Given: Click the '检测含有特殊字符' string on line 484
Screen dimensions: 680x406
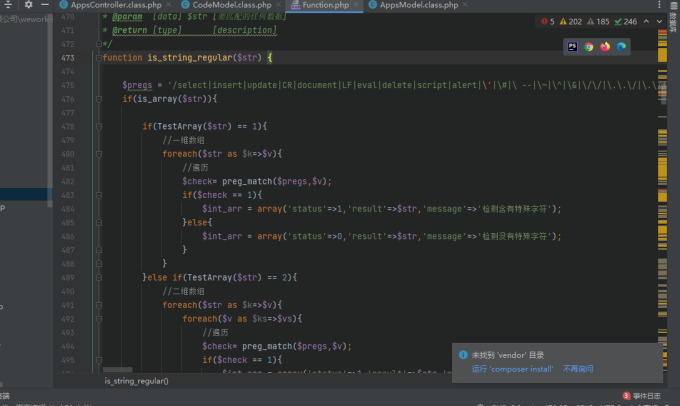Looking at the screenshot, I should coord(515,209).
